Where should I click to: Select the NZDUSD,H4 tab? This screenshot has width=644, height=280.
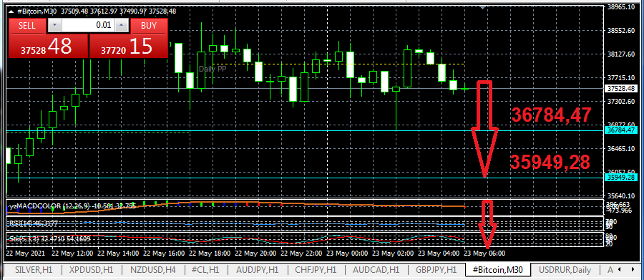click(x=153, y=270)
